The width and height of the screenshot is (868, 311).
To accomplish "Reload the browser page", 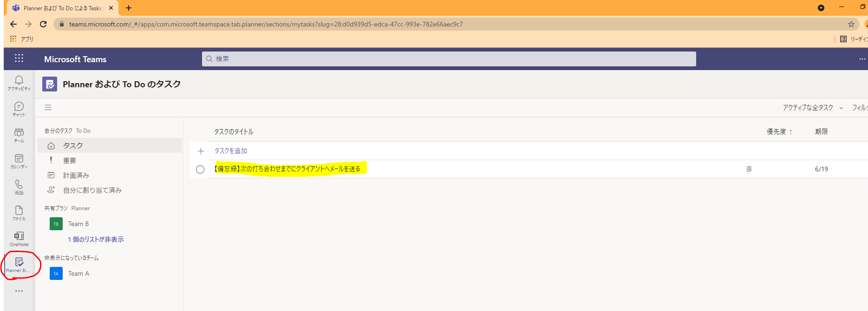I will click(43, 24).
